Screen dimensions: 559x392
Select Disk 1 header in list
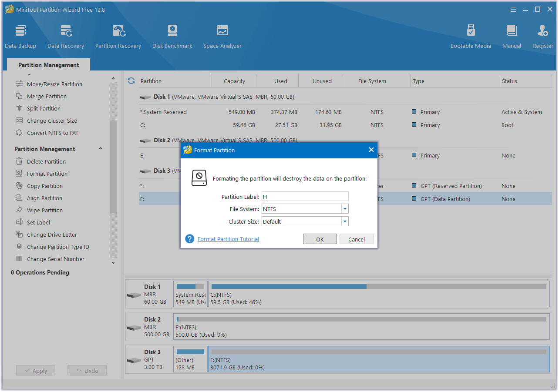217,97
